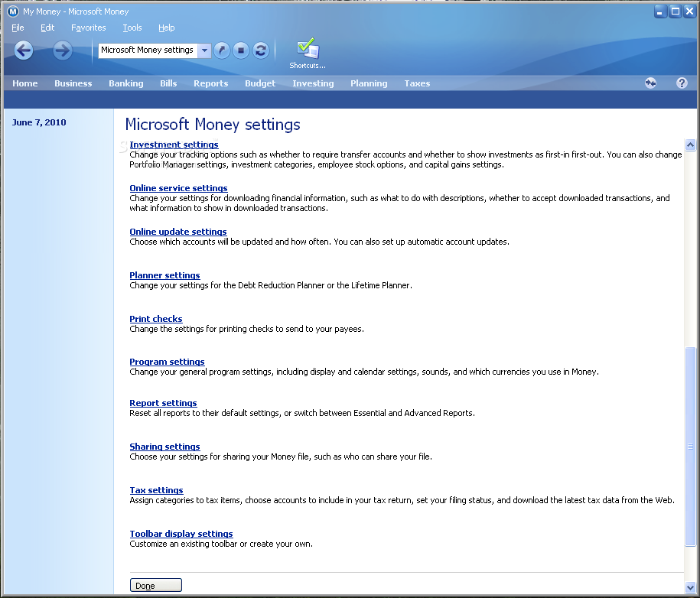Minimize the Microsoft Money window
Screen dimensions: 700x598
pyautogui.click(x=660, y=11)
